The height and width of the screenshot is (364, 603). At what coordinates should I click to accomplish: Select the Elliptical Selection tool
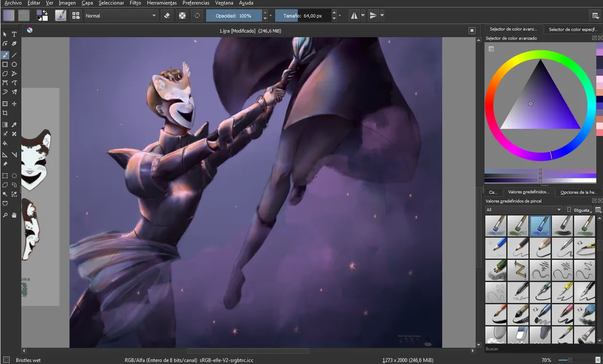click(14, 176)
